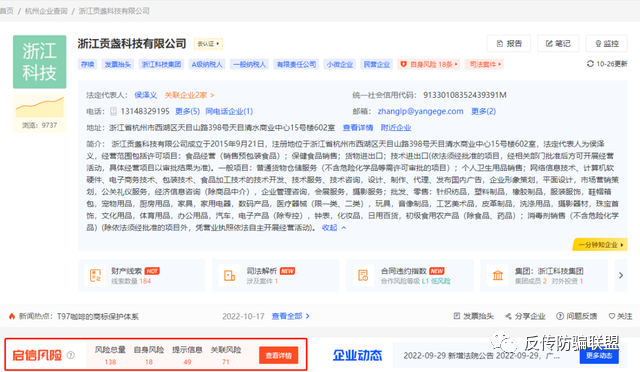Click the 分享企业 share icon

click(508, 316)
